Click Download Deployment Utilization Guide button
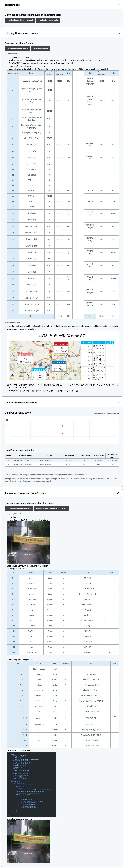This screenshot has height=868, width=124. coord(52,508)
